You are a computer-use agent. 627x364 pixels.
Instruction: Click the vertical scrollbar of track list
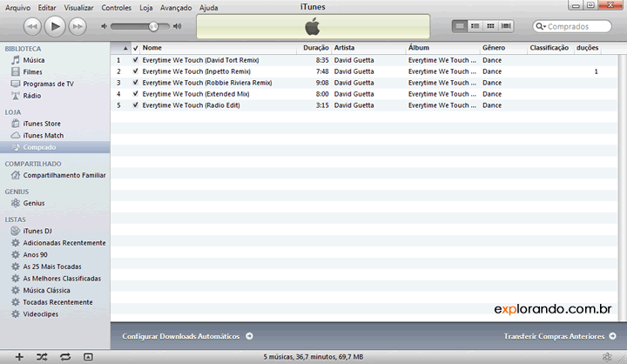[622, 187]
